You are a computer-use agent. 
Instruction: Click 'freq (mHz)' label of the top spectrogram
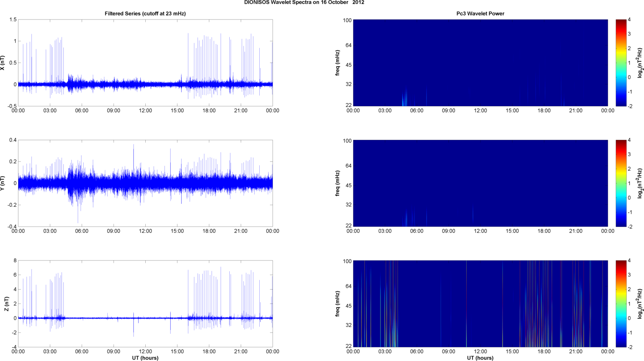pyautogui.click(x=338, y=63)
